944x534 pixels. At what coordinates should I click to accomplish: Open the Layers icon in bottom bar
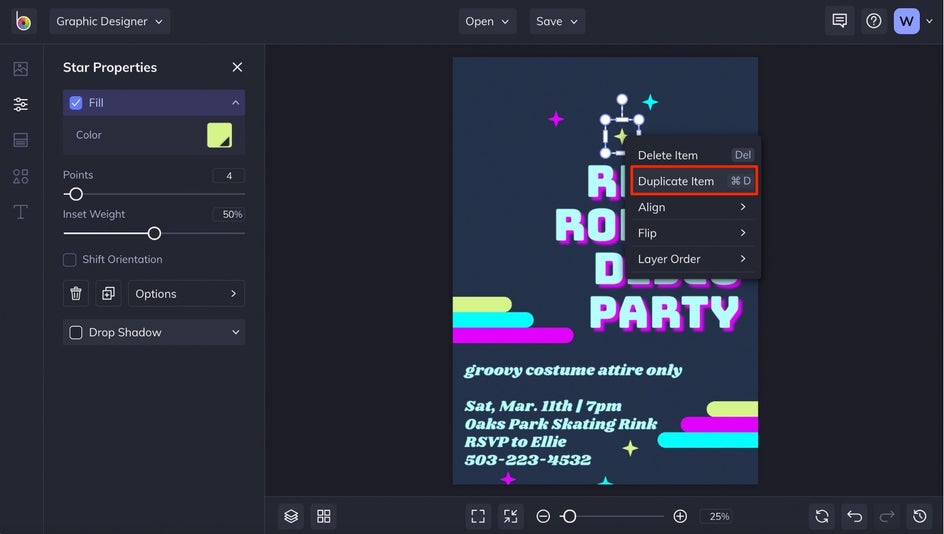click(291, 516)
